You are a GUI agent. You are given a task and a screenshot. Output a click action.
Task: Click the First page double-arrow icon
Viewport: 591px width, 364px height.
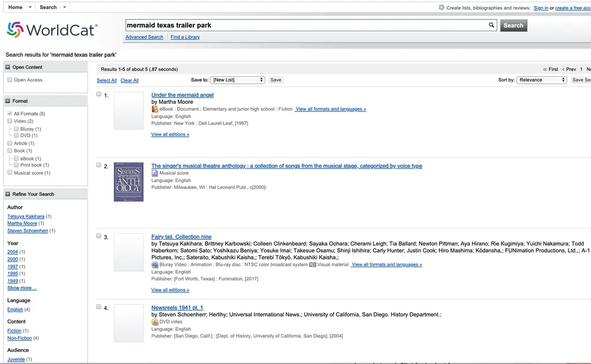(545, 69)
